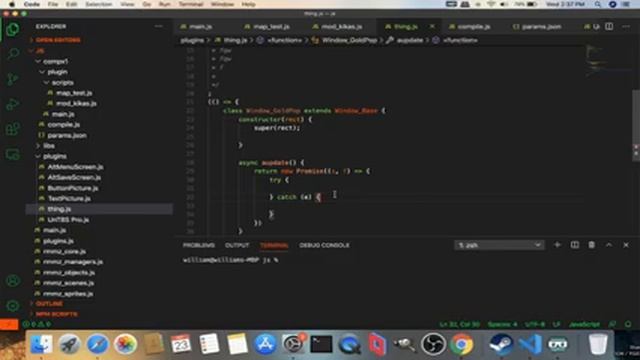The height and width of the screenshot is (360, 640).
Task: Open the terminal shell selector dropdown (zsh)
Action: (499, 245)
